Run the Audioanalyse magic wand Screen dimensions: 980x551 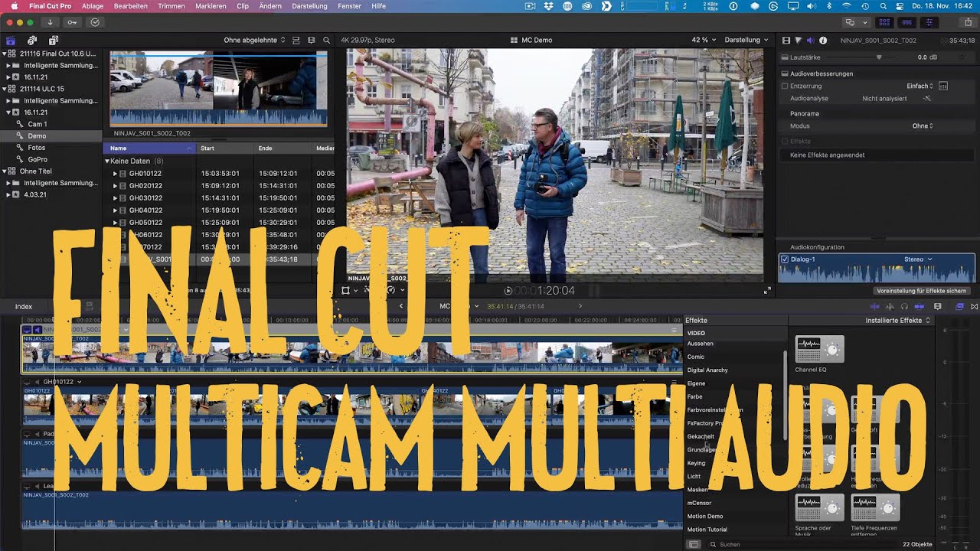click(926, 99)
